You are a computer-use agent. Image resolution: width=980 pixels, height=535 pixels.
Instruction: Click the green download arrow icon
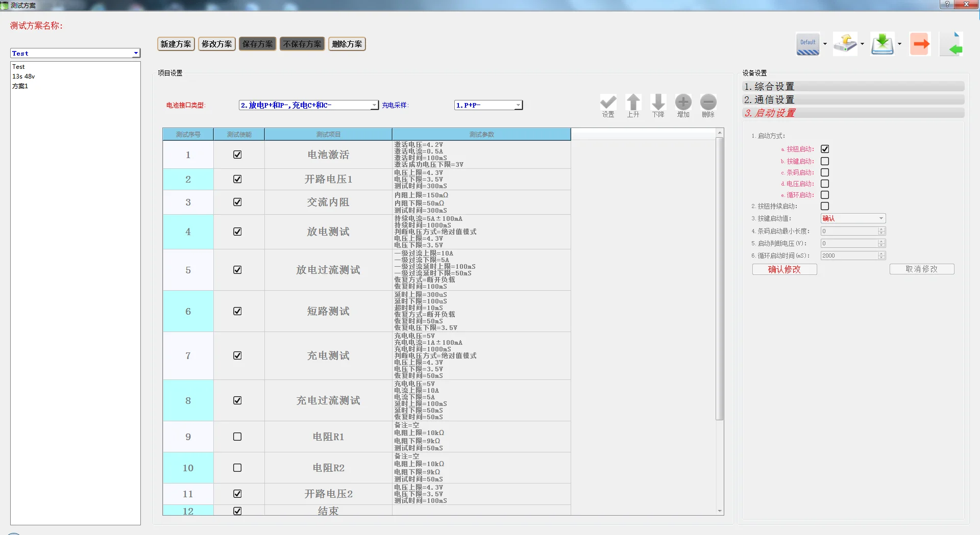click(883, 44)
